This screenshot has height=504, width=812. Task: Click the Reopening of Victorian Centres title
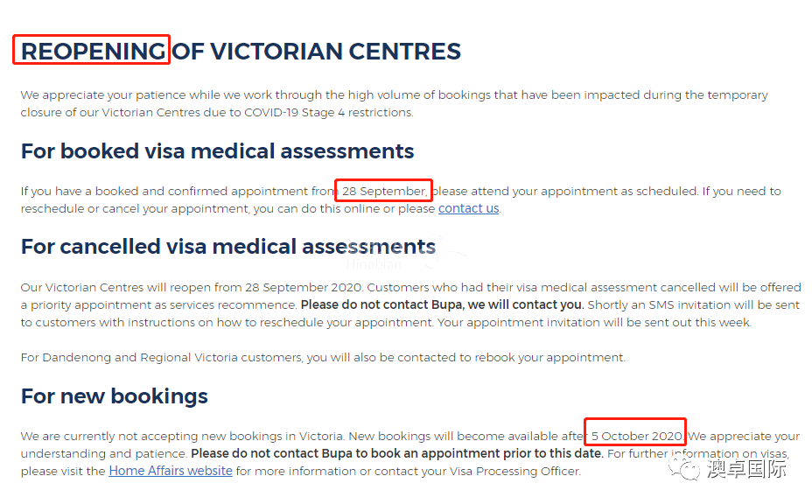[241, 52]
